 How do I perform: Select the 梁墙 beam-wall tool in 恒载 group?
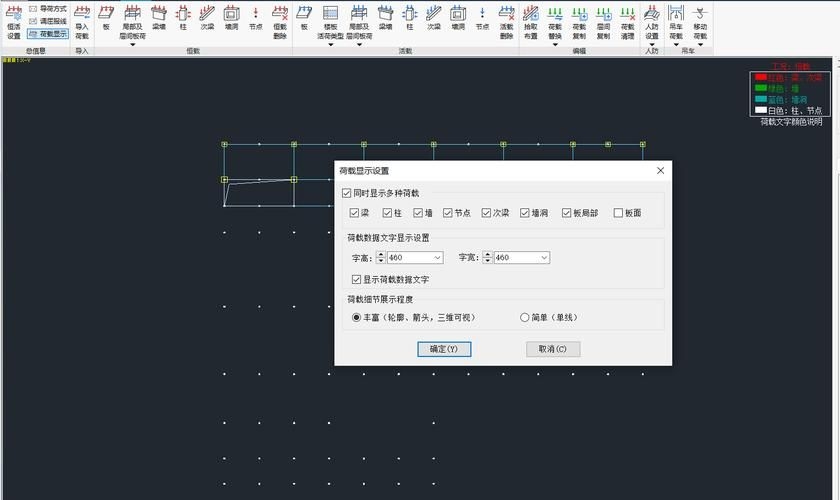pyautogui.click(x=159, y=18)
